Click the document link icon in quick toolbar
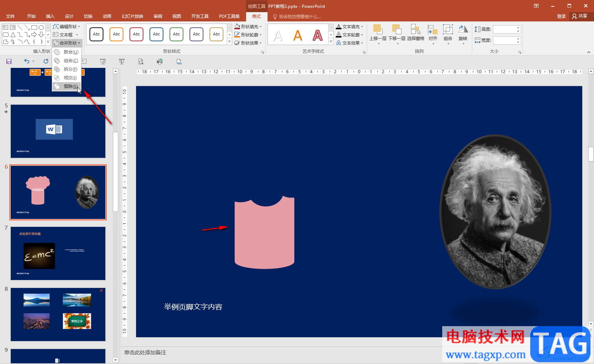This screenshot has width=594, height=364. (179, 61)
